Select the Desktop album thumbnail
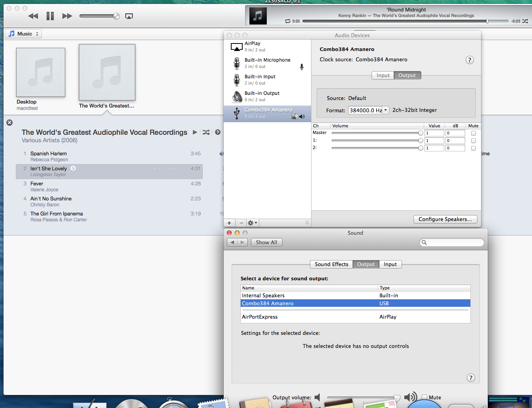 41,72
